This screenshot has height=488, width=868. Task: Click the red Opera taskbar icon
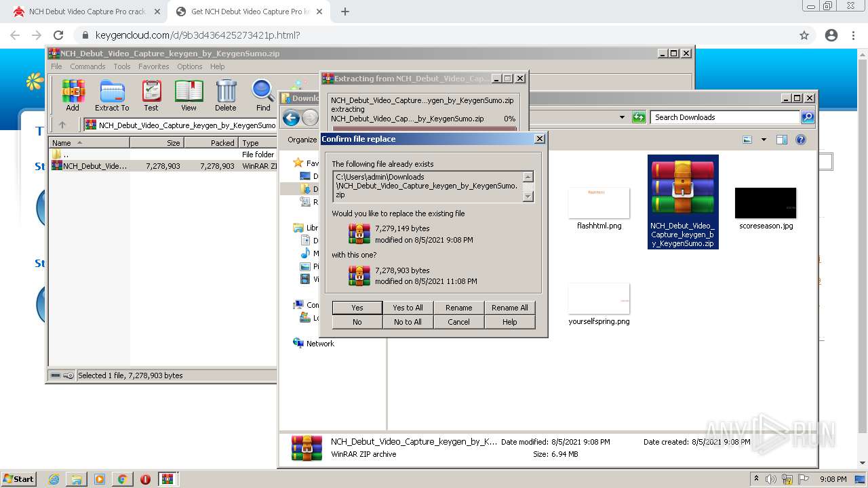coord(145,479)
